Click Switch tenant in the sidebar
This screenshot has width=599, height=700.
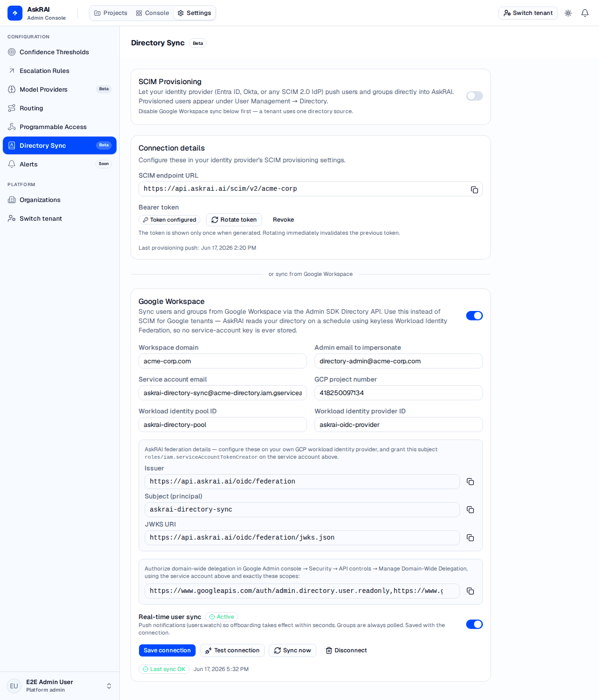pyautogui.click(x=59, y=218)
